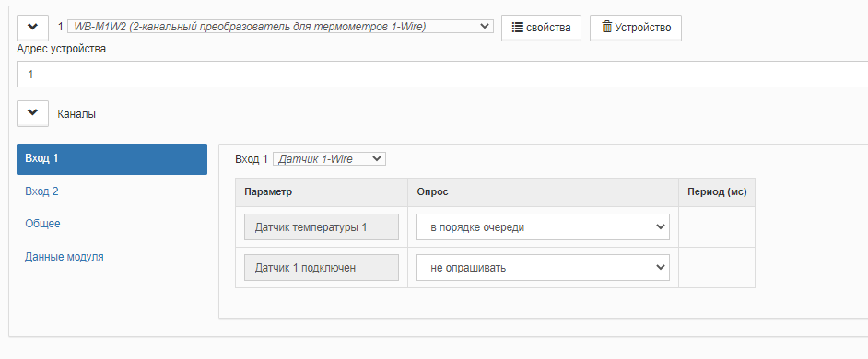This screenshot has height=359, width=868.
Task: Open the Общее tab
Action: pos(42,224)
